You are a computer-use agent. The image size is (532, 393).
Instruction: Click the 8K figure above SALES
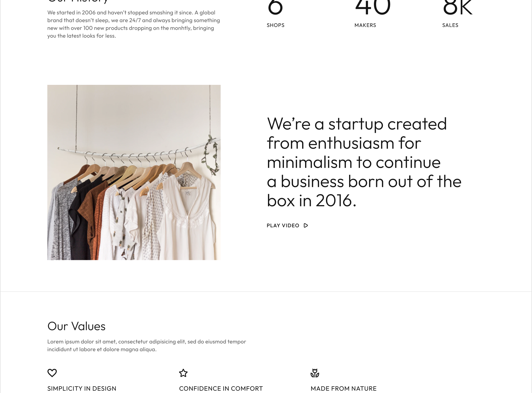458,7
